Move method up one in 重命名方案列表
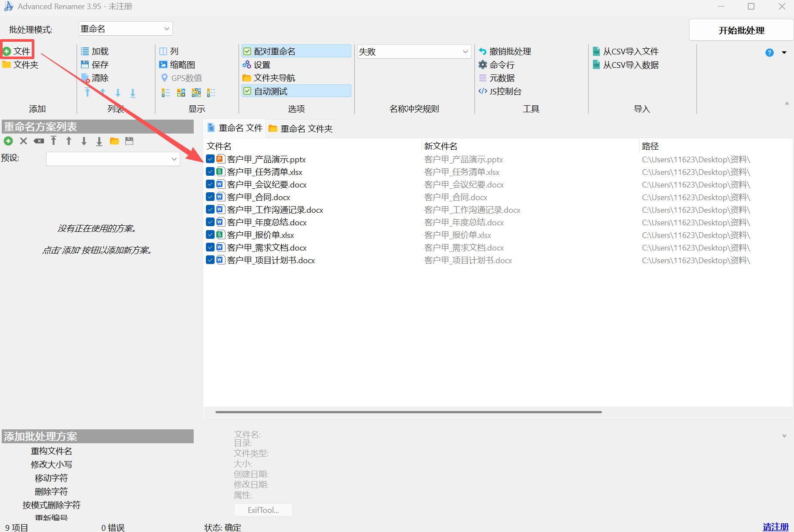Viewport: 794px width, 532px height. tap(69, 141)
